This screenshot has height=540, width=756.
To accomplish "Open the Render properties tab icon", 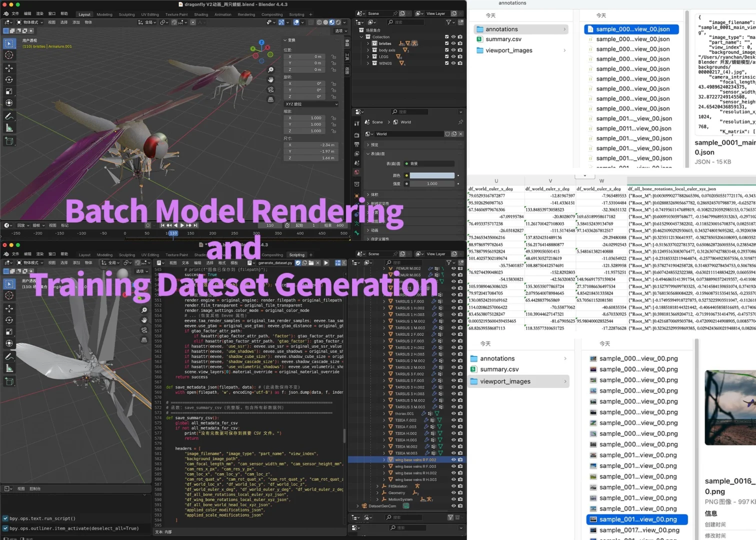I will tap(356, 135).
